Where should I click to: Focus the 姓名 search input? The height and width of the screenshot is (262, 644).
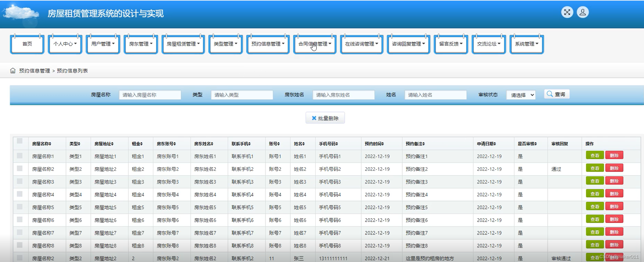coord(435,95)
